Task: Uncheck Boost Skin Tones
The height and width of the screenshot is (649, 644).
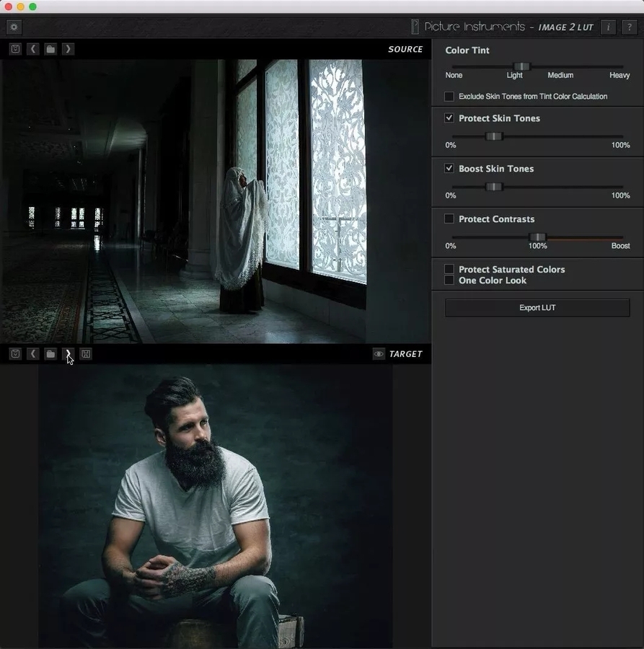Action: 449,169
